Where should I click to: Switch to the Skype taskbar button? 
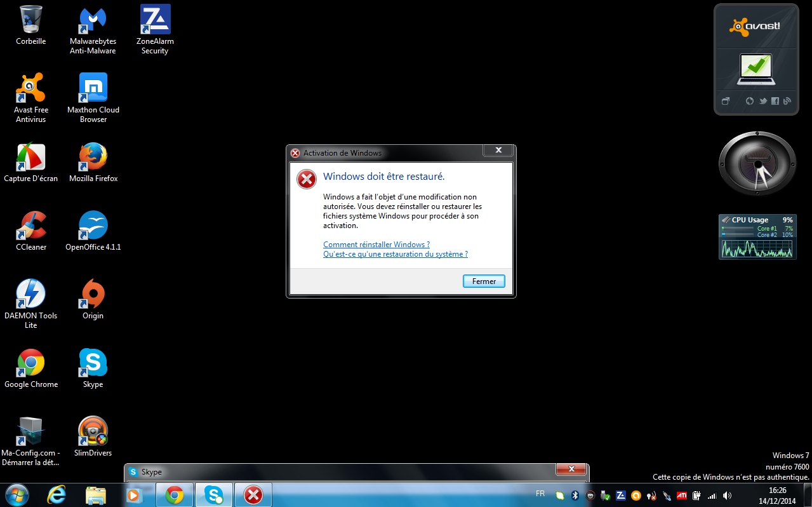click(214, 494)
